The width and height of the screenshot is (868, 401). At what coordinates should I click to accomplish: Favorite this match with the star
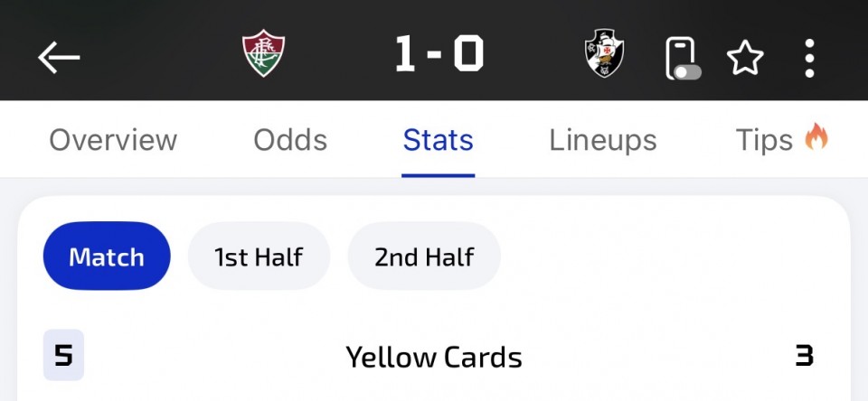click(x=746, y=59)
